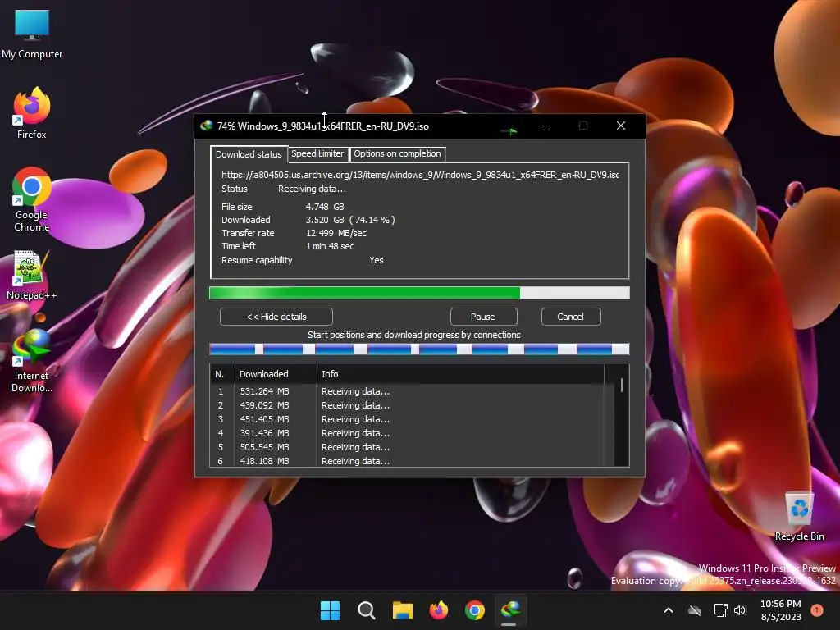Open the volume speaker tray icon
Screen dimensions: 840x630
click(x=740, y=610)
